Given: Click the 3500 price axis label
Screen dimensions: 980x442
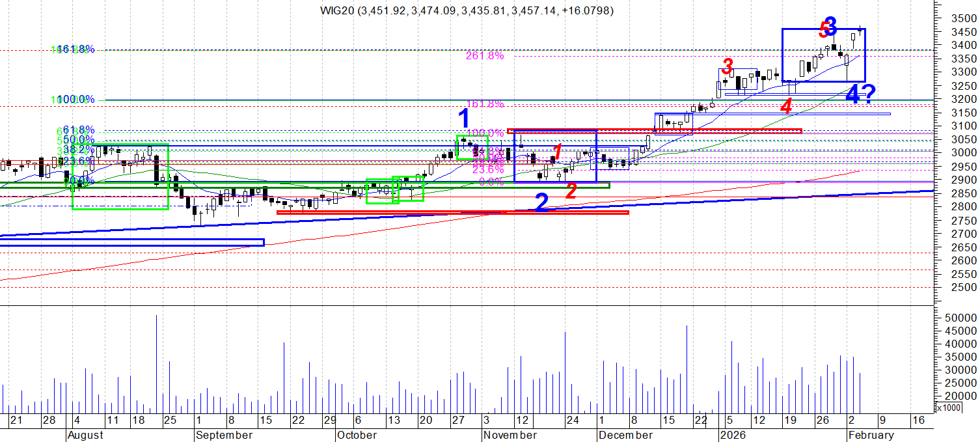Looking at the screenshot, I should coord(962,18).
